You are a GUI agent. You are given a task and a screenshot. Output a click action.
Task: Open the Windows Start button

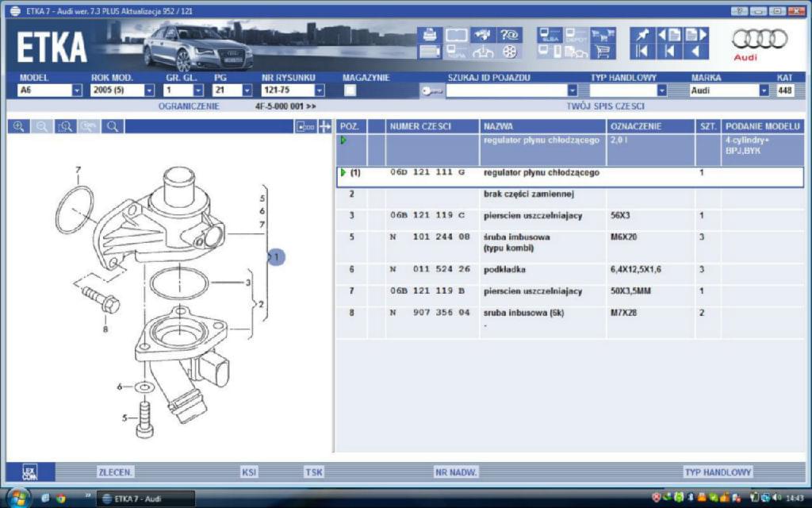(x=17, y=498)
